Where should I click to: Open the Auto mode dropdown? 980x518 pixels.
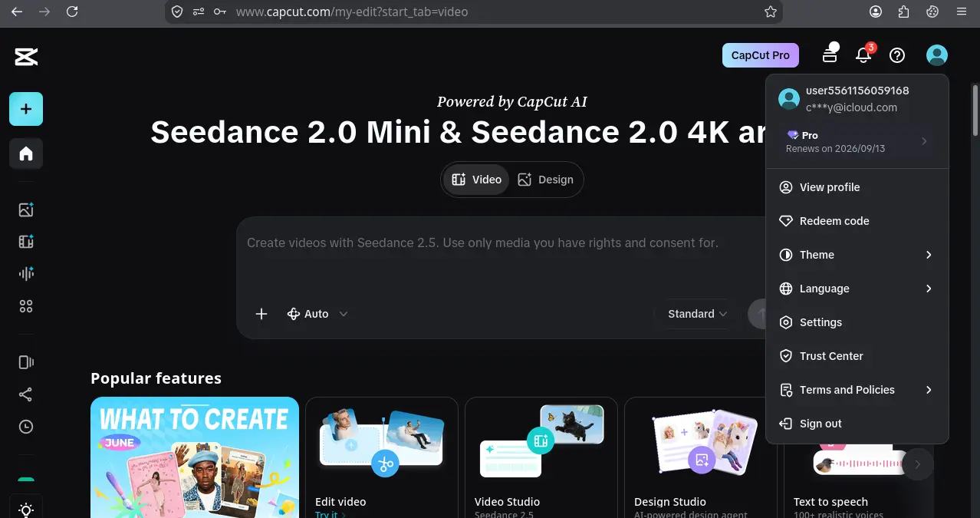tap(317, 314)
